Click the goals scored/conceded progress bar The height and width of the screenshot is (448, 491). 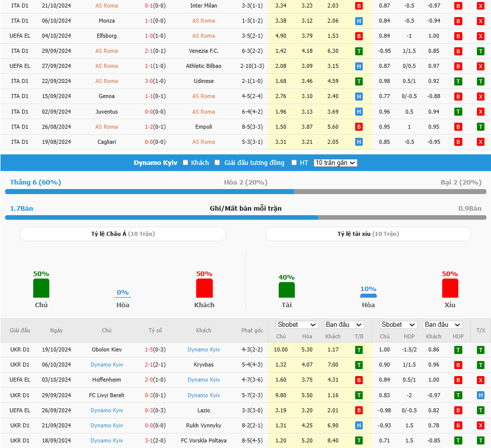(245, 218)
